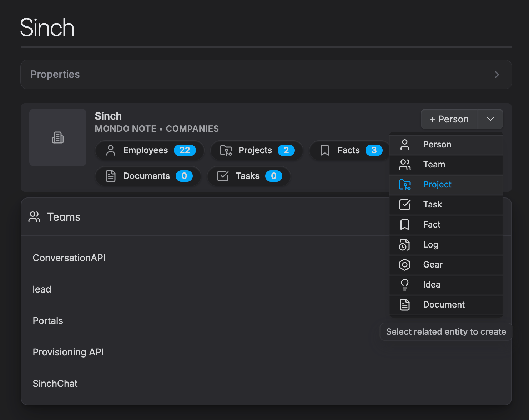Image resolution: width=529 pixels, height=420 pixels.
Task: Click the Projects folder icon in chip
Action: tap(226, 150)
